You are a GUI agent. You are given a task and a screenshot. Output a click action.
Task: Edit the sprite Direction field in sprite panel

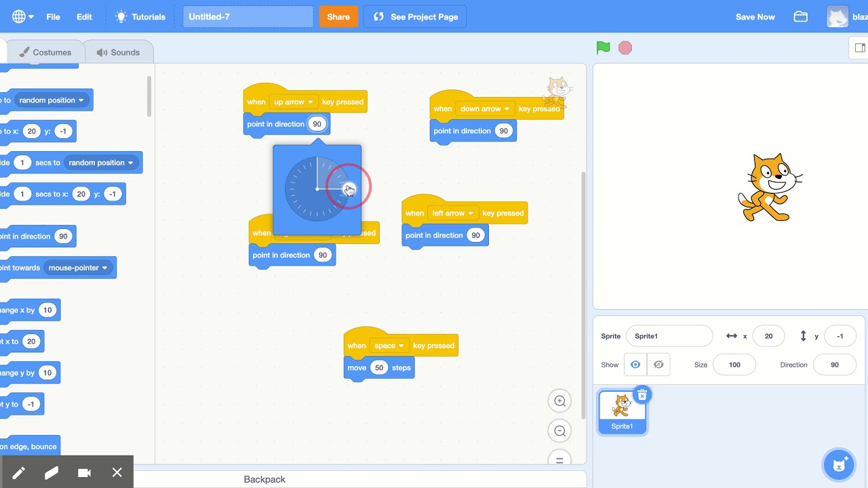(x=835, y=365)
